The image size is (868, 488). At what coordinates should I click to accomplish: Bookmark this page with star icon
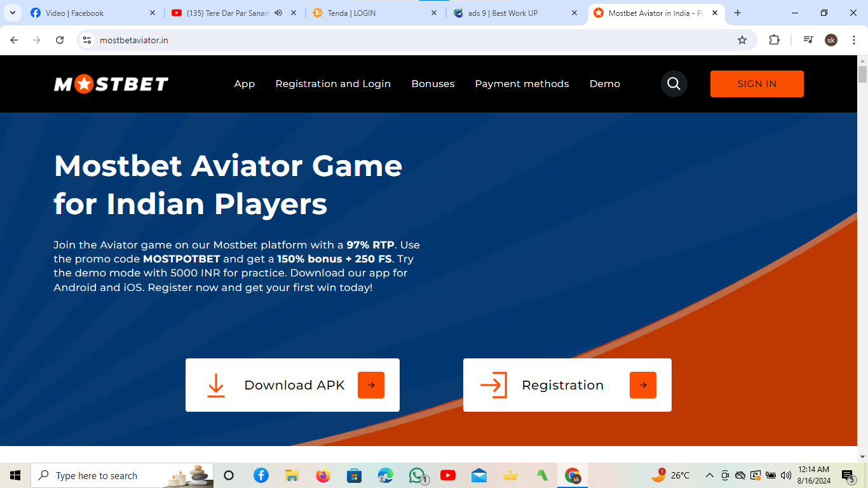pyautogui.click(x=742, y=40)
